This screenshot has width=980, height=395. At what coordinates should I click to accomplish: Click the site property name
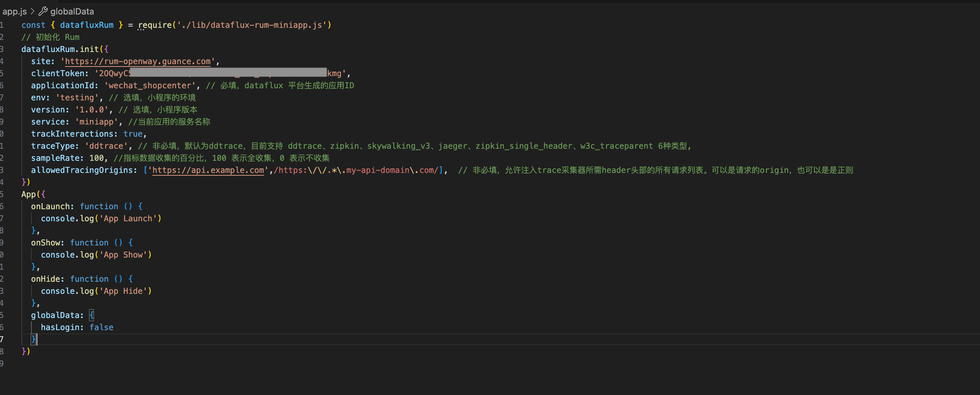click(41, 61)
